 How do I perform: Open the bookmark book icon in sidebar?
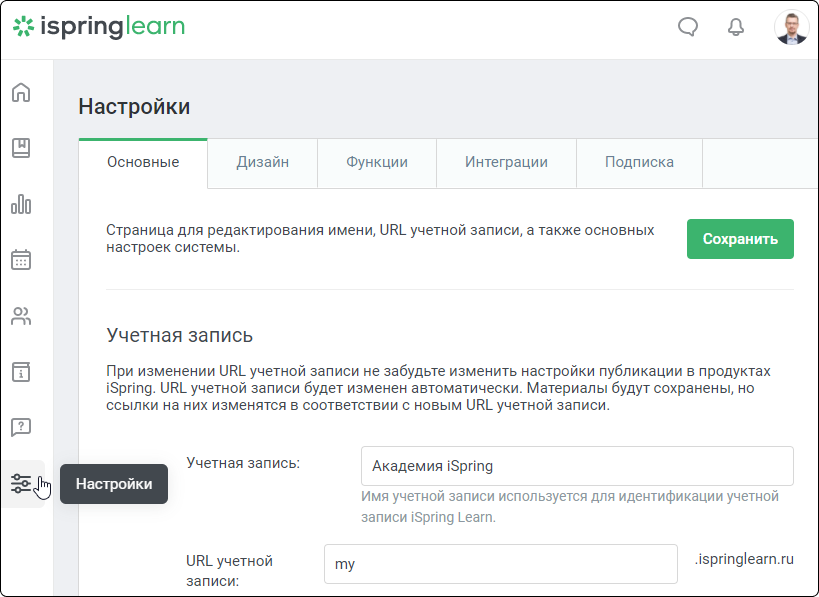coord(21,148)
